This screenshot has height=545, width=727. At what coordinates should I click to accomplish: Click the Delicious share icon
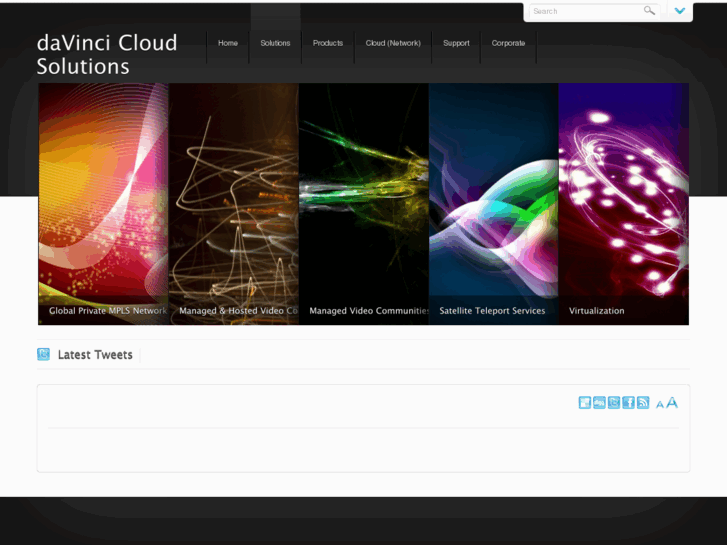(x=585, y=403)
